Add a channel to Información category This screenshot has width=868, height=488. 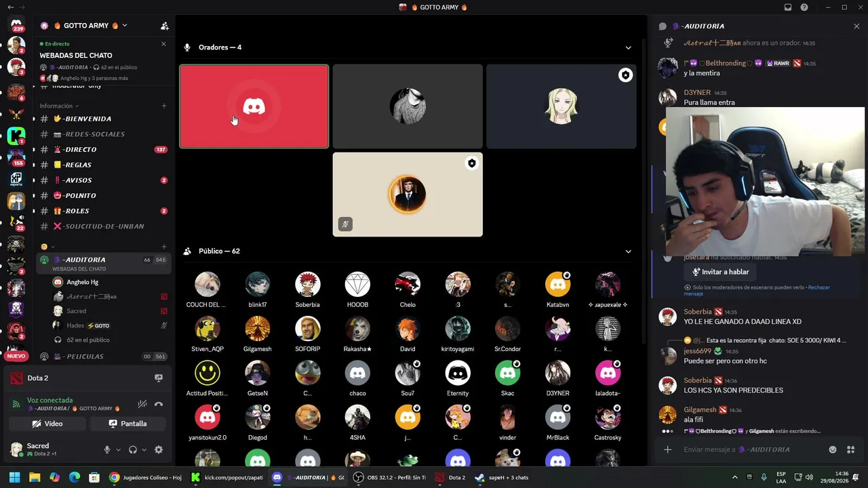tap(164, 106)
